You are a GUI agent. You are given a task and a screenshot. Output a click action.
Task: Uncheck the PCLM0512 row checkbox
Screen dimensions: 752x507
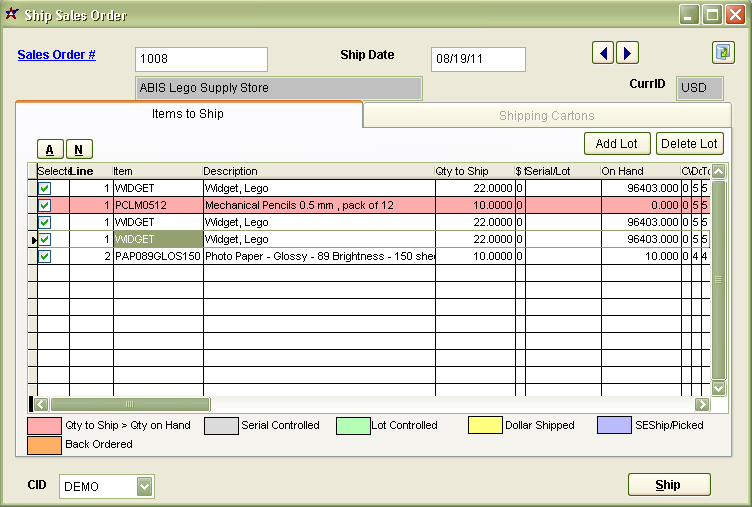pos(44,205)
